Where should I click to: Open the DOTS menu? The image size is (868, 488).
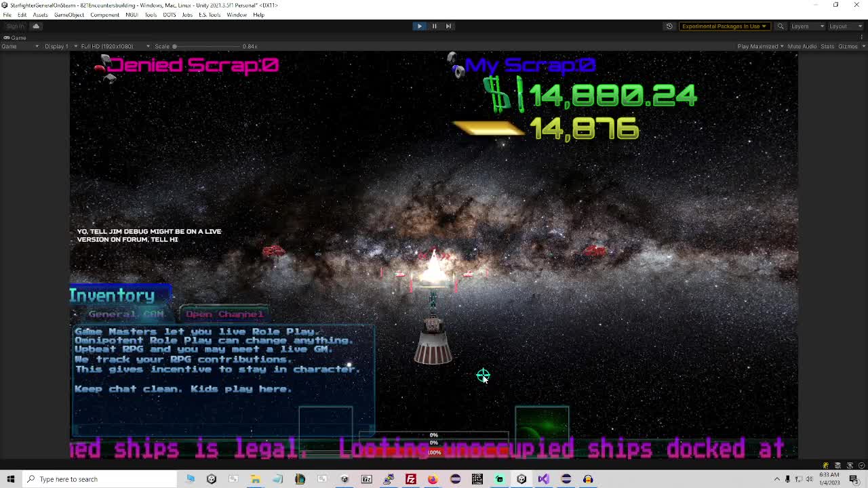pyautogui.click(x=170, y=15)
